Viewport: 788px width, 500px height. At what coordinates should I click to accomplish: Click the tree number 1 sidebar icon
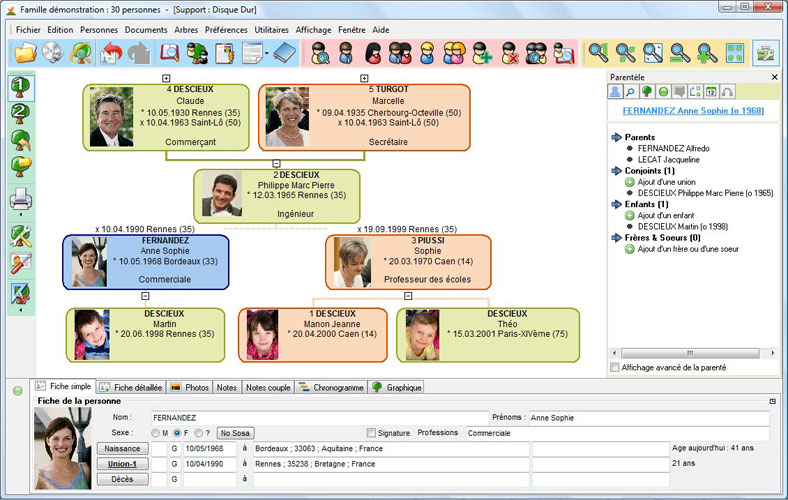tap(21, 87)
